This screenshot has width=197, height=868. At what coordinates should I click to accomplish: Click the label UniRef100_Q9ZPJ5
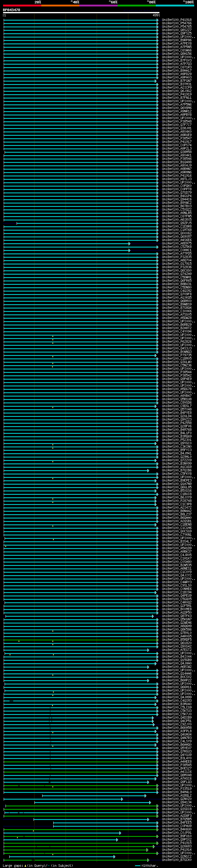177,223
